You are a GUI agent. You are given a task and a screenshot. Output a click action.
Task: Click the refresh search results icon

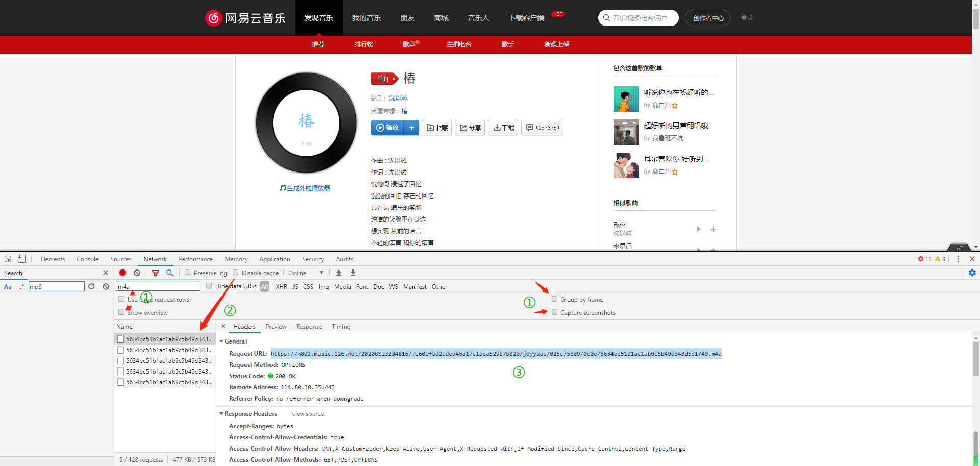(91, 286)
